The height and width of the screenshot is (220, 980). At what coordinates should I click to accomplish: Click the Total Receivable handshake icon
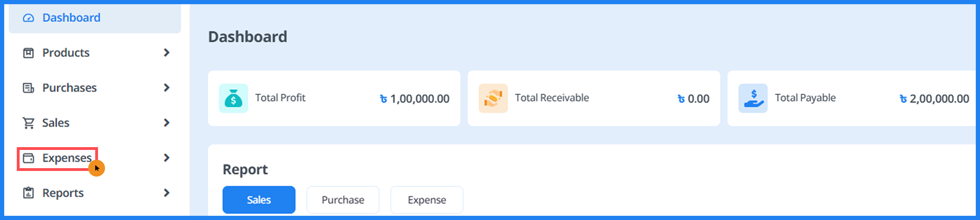click(493, 98)
